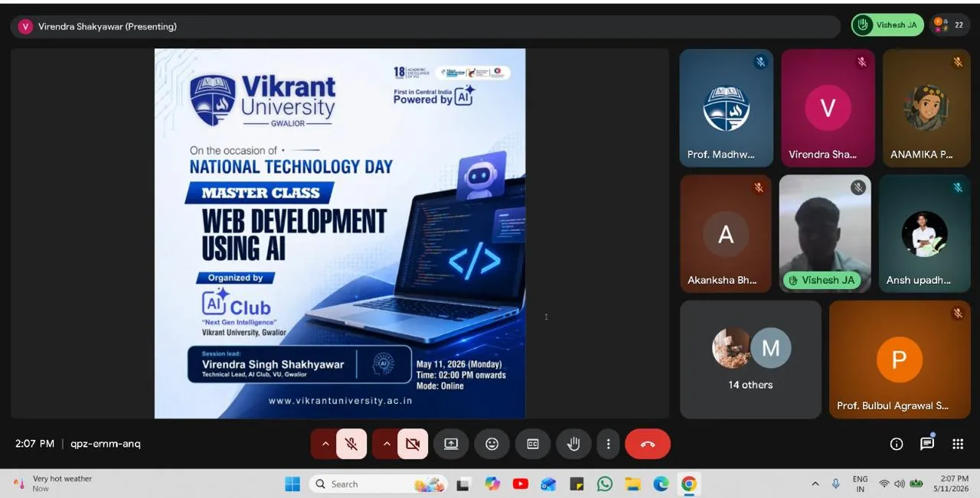
Task: Expand audio settings arrow beside microphone
Action: tap(325, 444)
